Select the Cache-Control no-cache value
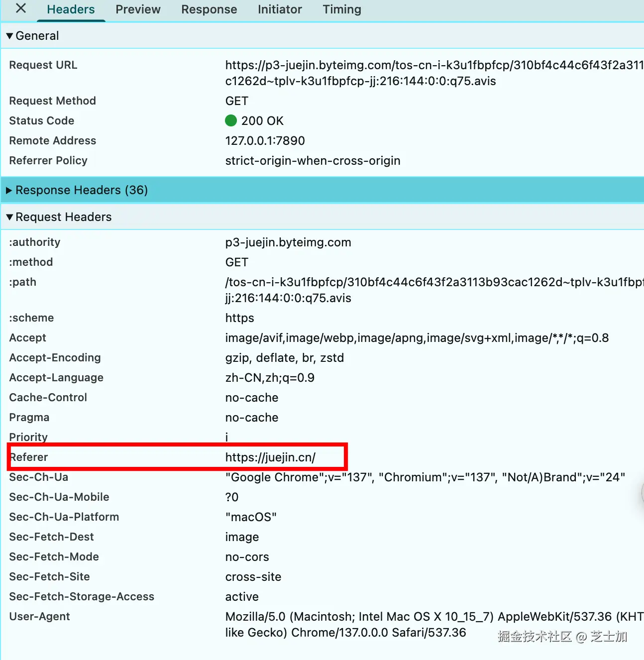 click(x=252, y=398)
